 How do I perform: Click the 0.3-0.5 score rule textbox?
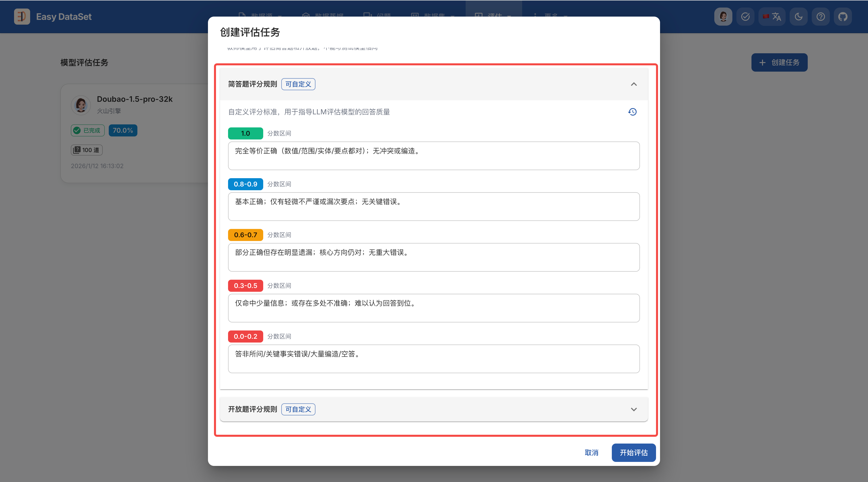[x=434, y=308]
